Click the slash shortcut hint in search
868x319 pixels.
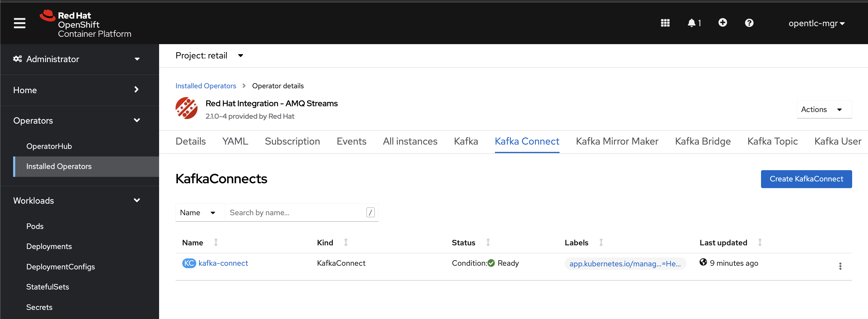click(x=370, y=212)
